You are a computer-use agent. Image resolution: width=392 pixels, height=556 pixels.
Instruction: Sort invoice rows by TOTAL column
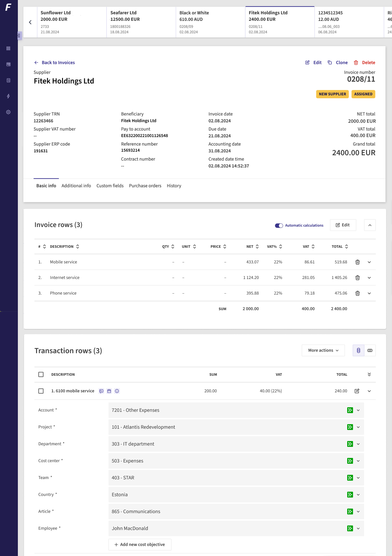(x=340, y=246)
